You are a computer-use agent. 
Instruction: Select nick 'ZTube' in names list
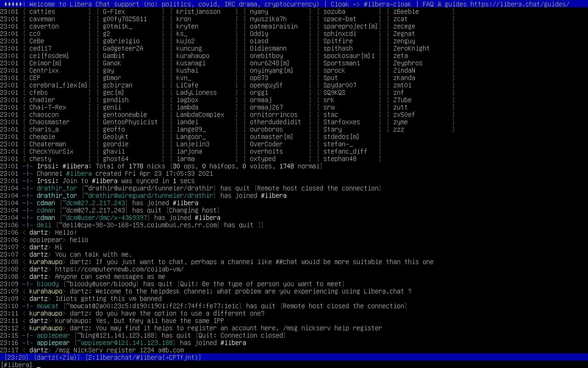click(402, 100)
